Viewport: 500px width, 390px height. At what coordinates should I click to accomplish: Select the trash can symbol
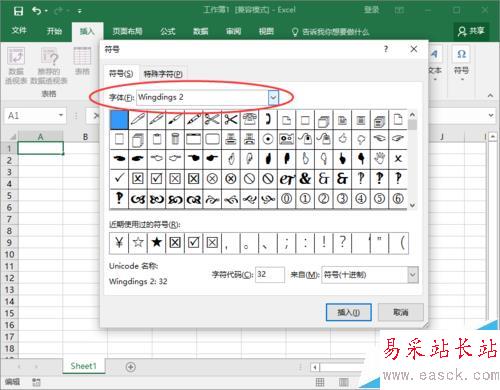click(175, 139)
